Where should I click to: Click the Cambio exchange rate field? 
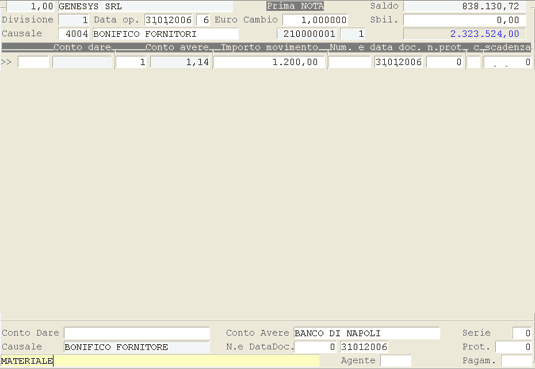(315, 20)
